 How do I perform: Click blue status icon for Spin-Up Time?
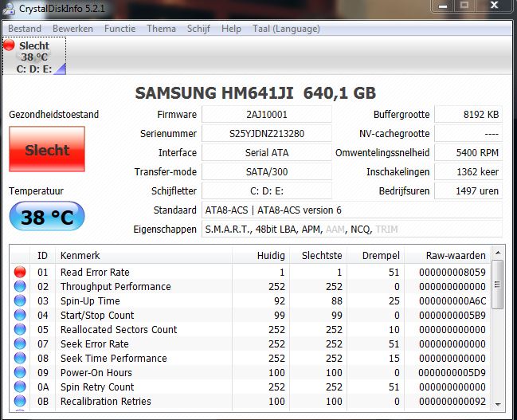(20, 300)
